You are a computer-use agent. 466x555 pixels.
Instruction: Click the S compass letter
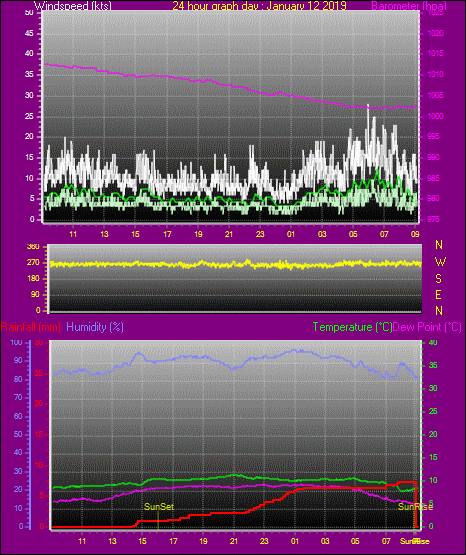(x=438, y=279)
